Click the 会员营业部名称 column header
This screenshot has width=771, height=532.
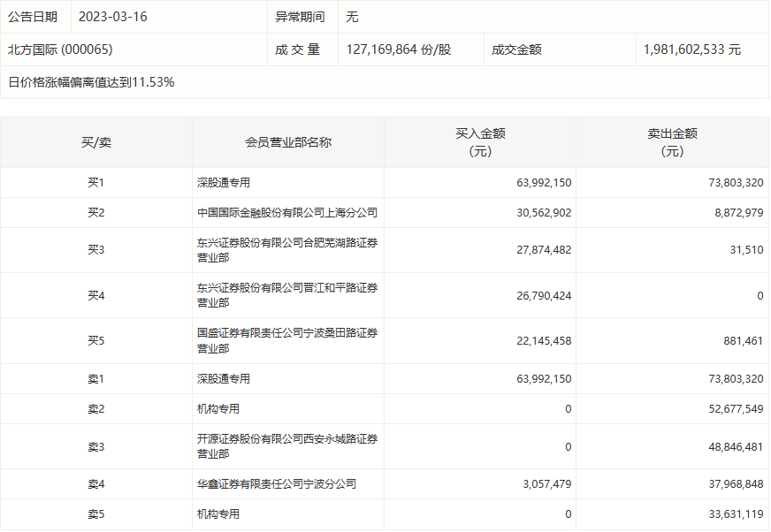tap(288, 142)
